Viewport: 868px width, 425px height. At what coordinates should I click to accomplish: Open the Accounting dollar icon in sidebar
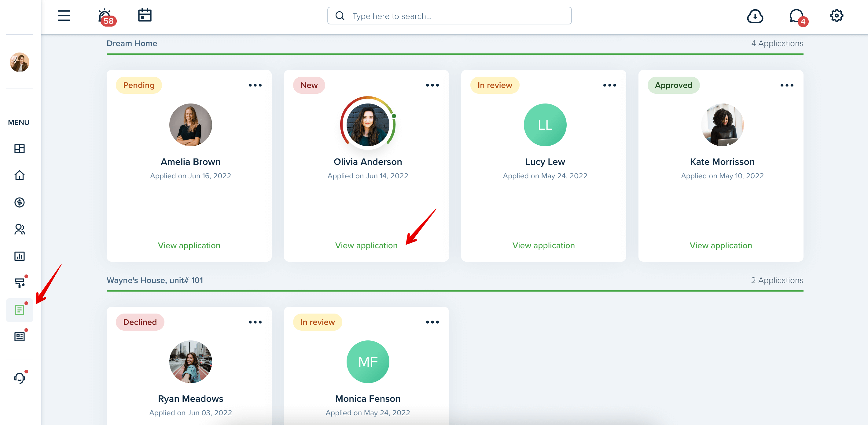click(x=20, y=202)
